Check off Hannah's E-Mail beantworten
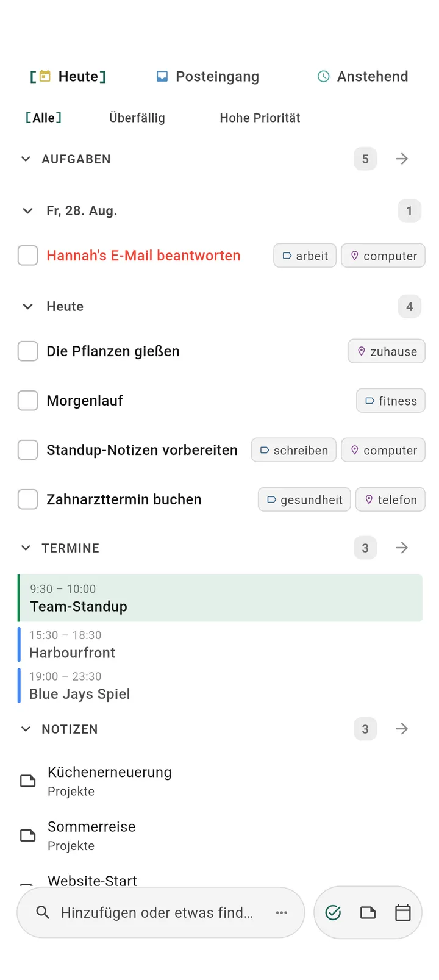Viewport: 439px width, 980px height. click(x=27, y=256)
